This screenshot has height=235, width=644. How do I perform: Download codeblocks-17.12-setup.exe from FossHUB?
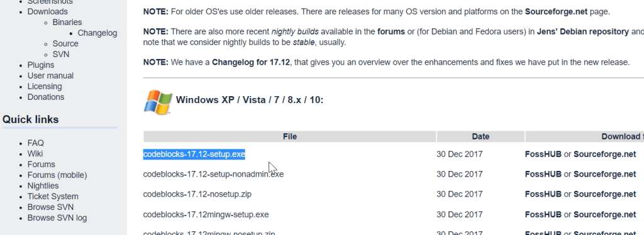click(x=543, y=154)
